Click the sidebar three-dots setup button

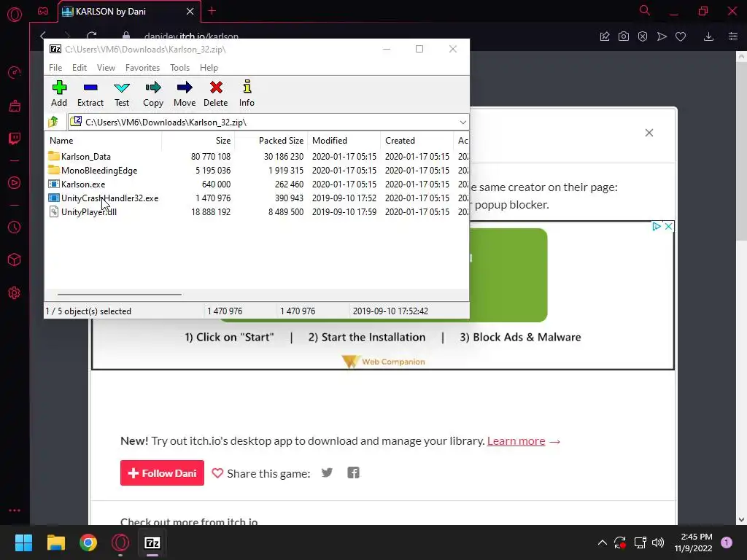(15, 510)
